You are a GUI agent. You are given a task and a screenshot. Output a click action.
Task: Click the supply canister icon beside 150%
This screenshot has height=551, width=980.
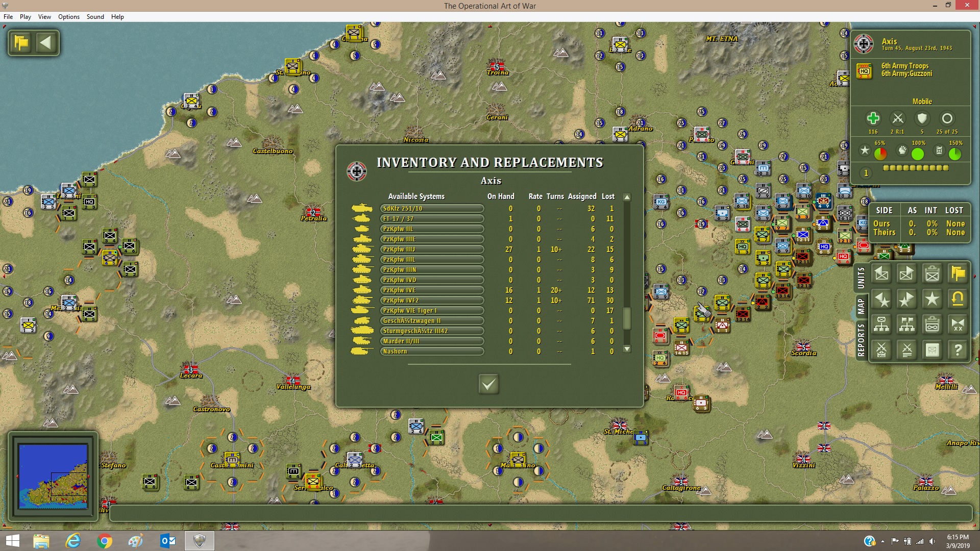(x=939, y=150)
